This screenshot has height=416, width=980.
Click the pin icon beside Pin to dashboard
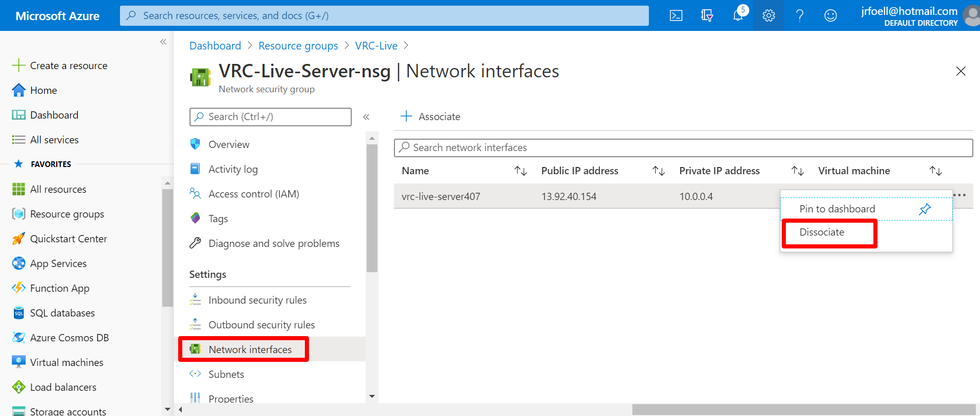925,209
